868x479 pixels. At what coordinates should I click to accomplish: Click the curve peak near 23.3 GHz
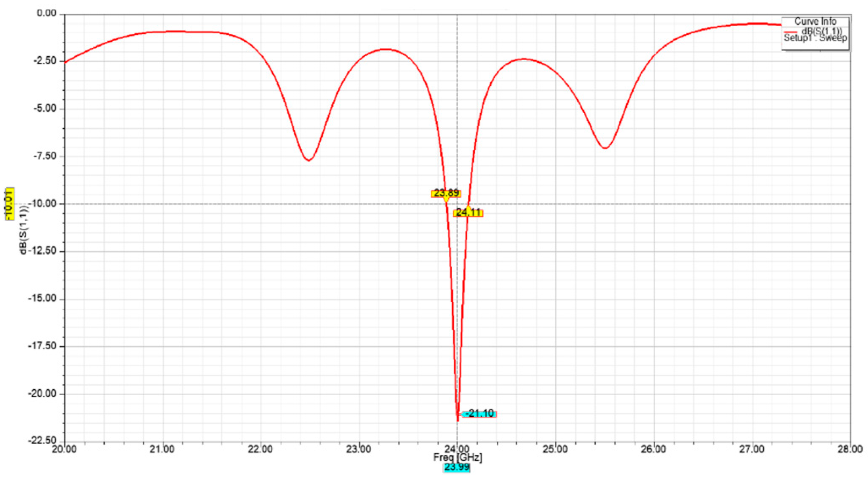tap(387, 49)
